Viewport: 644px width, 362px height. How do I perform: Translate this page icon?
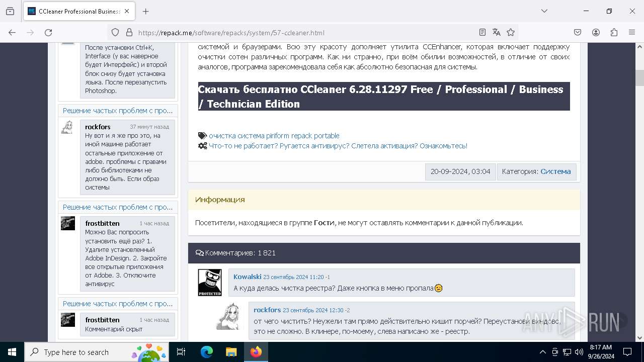[497, 33]
